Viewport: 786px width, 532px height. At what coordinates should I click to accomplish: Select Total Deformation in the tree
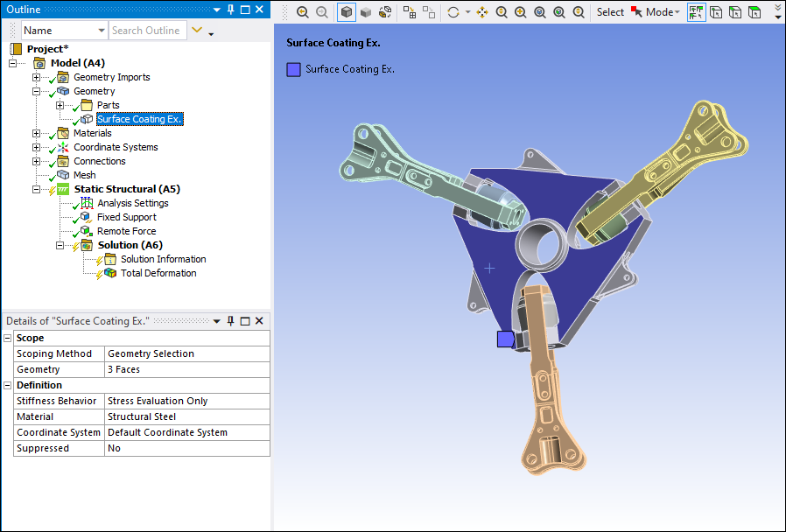click(158, 273)
